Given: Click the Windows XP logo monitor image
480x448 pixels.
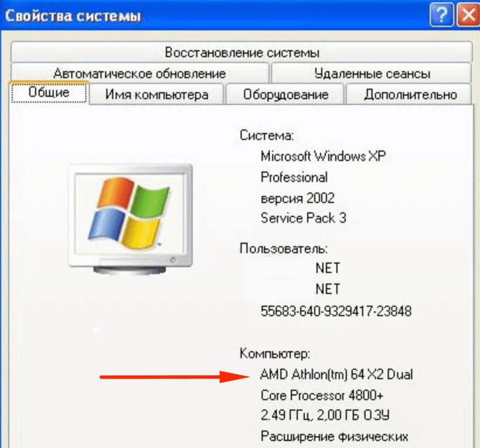Looking at the screenshot, I should point(131,219).
